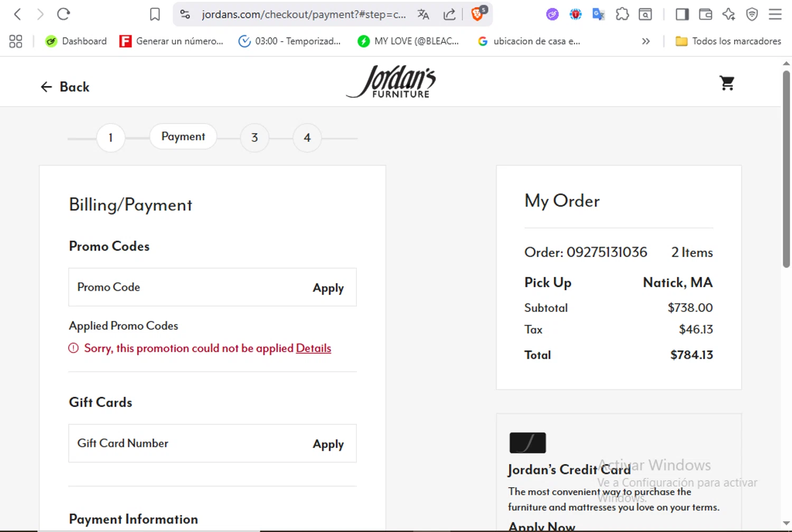Open the Google Translate extension icon
The image size is (792, 532).
(x=598, y=14)
